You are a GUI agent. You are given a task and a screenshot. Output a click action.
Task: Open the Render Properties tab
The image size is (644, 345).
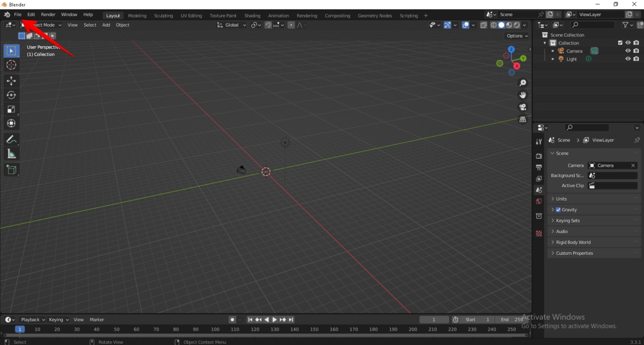point(539,155)
